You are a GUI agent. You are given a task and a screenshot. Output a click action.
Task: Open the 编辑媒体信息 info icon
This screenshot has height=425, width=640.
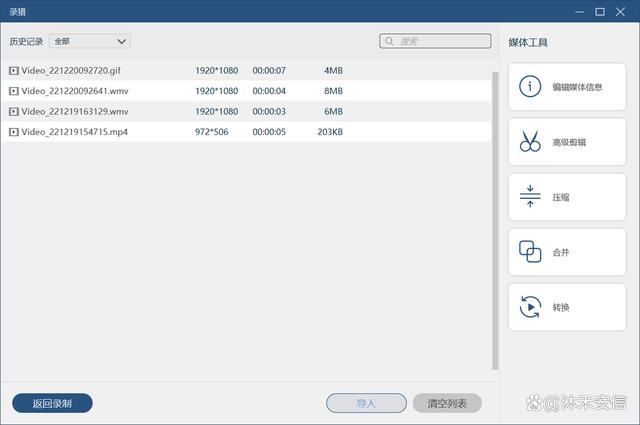[x=530, y=87]
